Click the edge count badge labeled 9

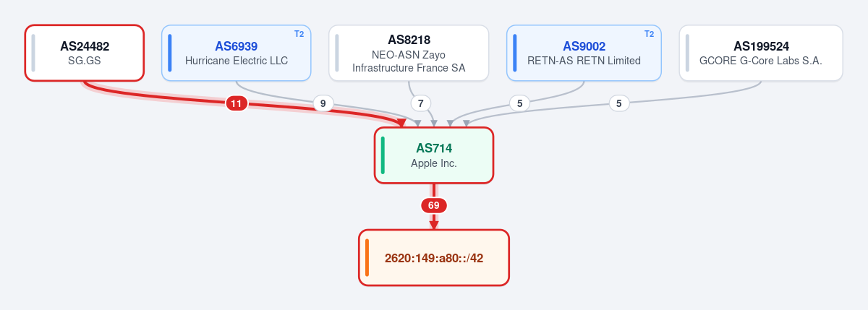(323, 103)
